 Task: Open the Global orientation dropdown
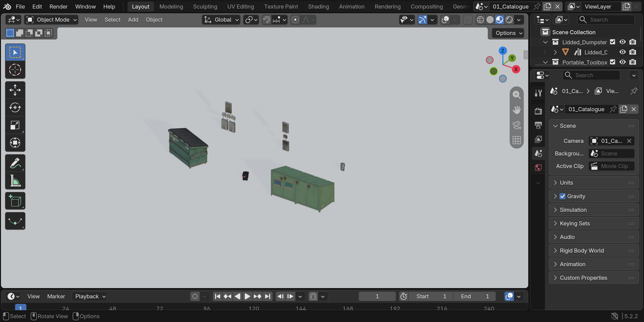point(221,19)
